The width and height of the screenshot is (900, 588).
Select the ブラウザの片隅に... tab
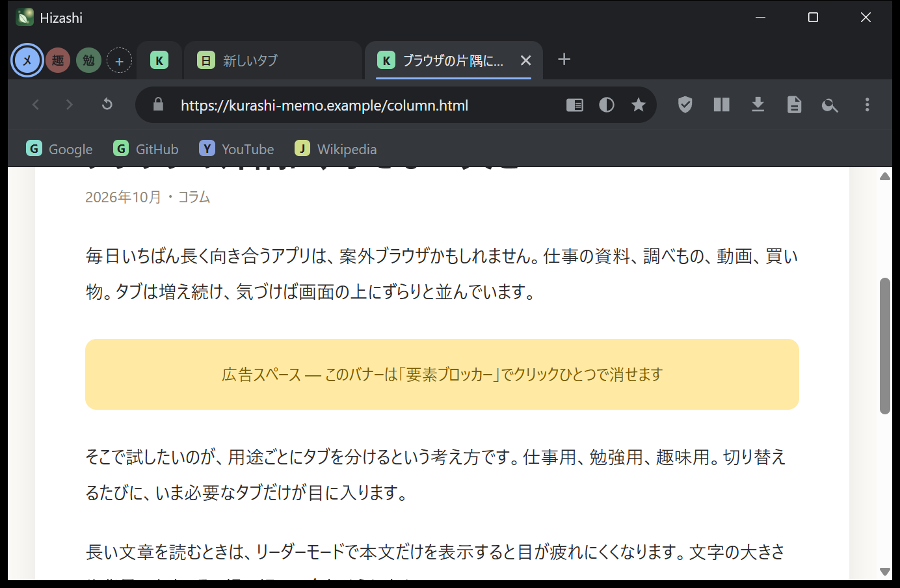(453, 60)
